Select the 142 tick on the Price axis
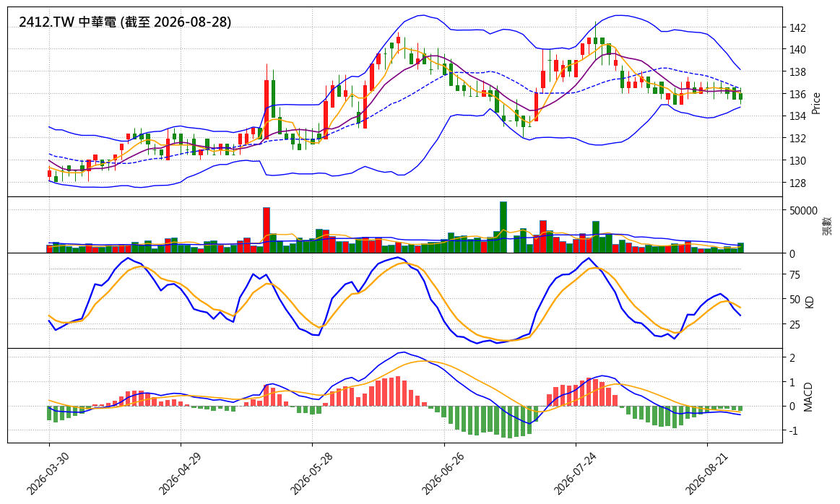The width and height of the screenshot is (840, 504). click(797, 27)
